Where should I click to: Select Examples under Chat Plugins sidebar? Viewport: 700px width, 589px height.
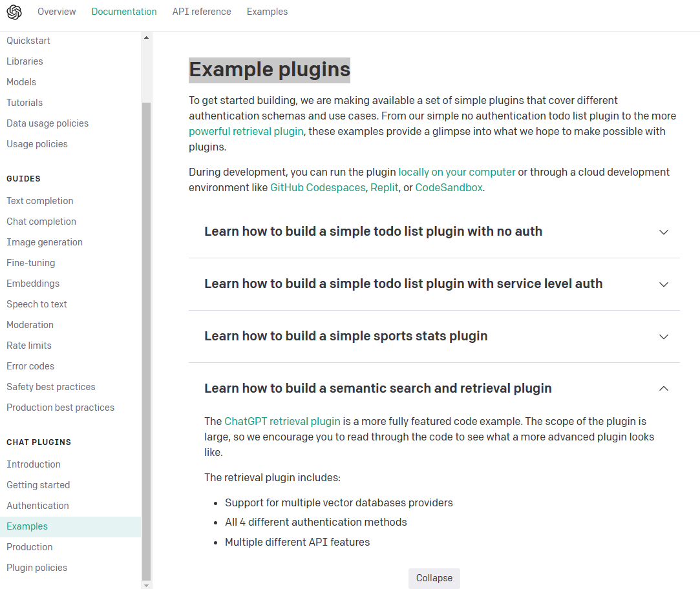click(x=70, y=526)
